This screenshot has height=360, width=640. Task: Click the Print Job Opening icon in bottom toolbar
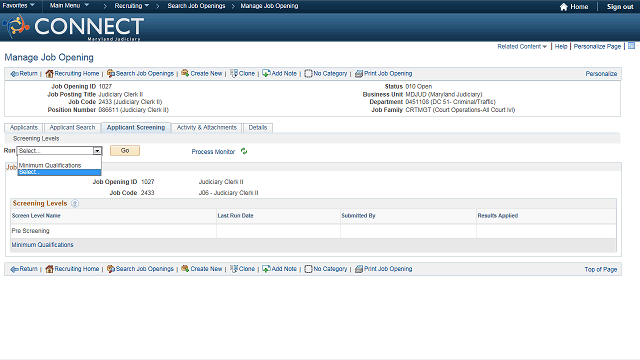(x=359, y=269)
